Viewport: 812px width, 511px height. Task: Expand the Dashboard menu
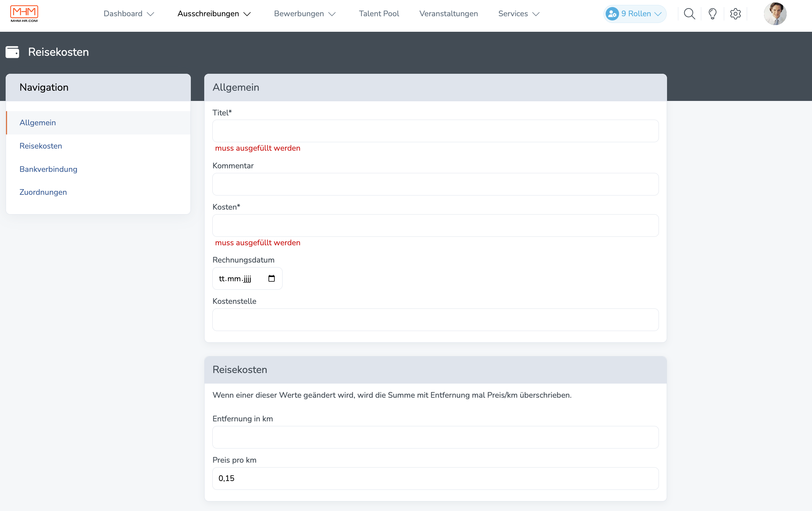pos(129,14)
